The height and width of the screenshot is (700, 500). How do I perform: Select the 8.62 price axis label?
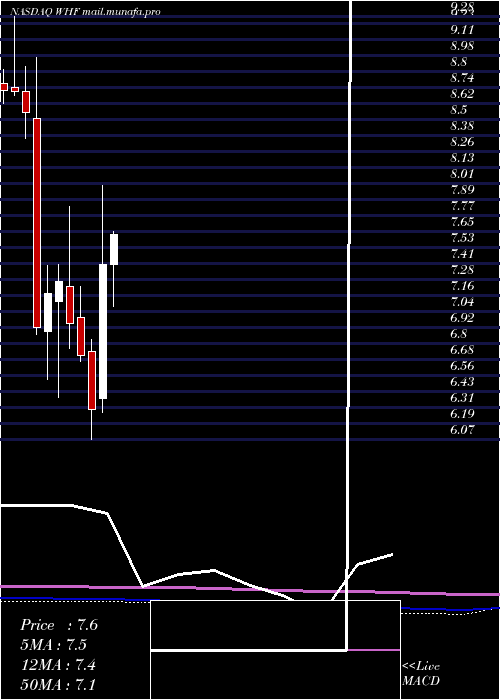462,94
